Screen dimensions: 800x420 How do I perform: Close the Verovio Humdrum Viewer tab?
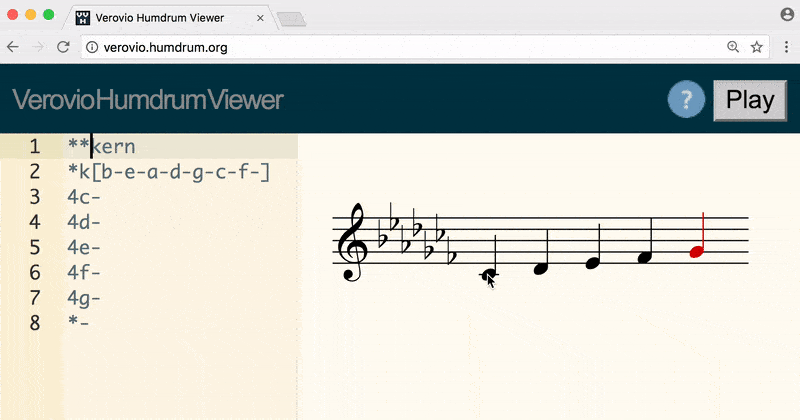(x=260, y=18)
